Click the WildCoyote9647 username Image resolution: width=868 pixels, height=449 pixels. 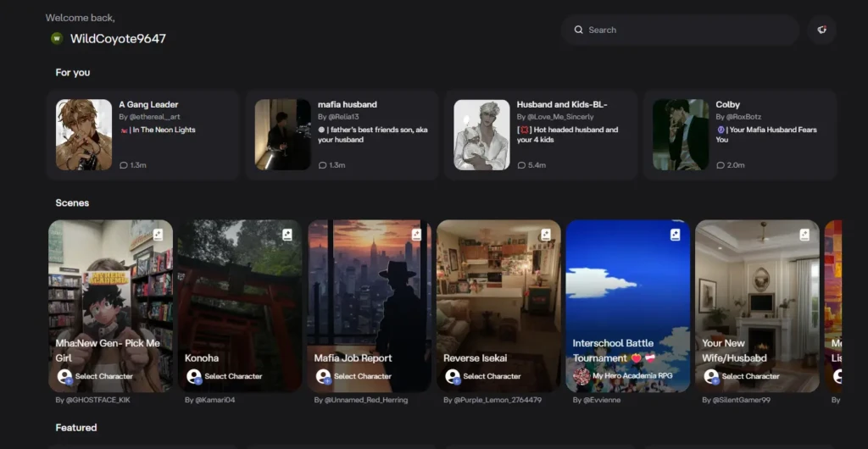(118, 39)
